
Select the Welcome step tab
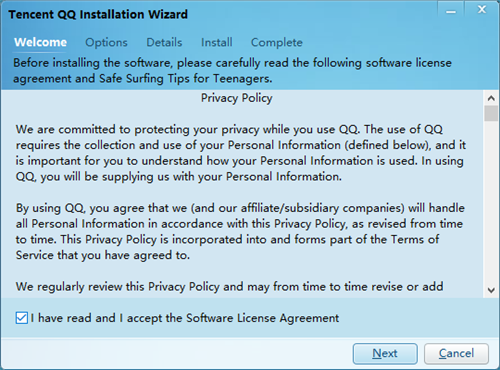click(x=40, y=42)
